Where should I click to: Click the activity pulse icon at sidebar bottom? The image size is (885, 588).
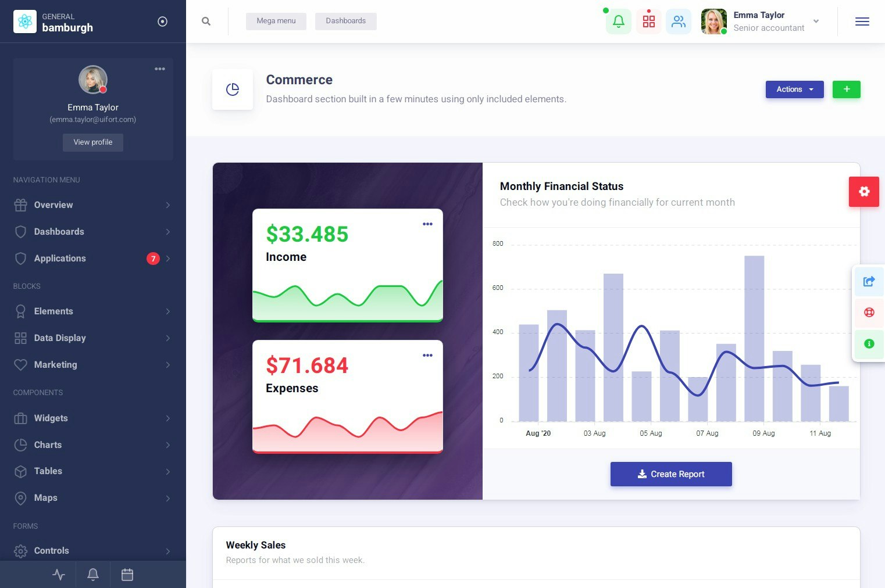(58, 574)
